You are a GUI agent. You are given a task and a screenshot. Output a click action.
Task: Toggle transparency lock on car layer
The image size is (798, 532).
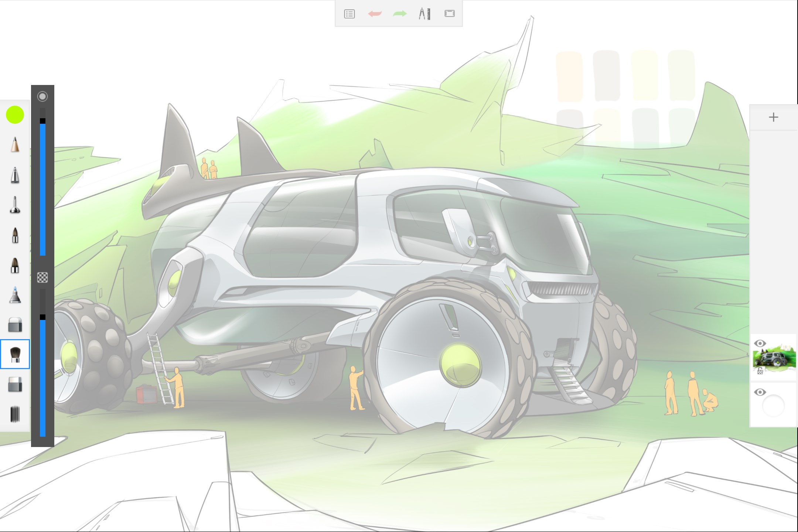click(x=760, y=371)
